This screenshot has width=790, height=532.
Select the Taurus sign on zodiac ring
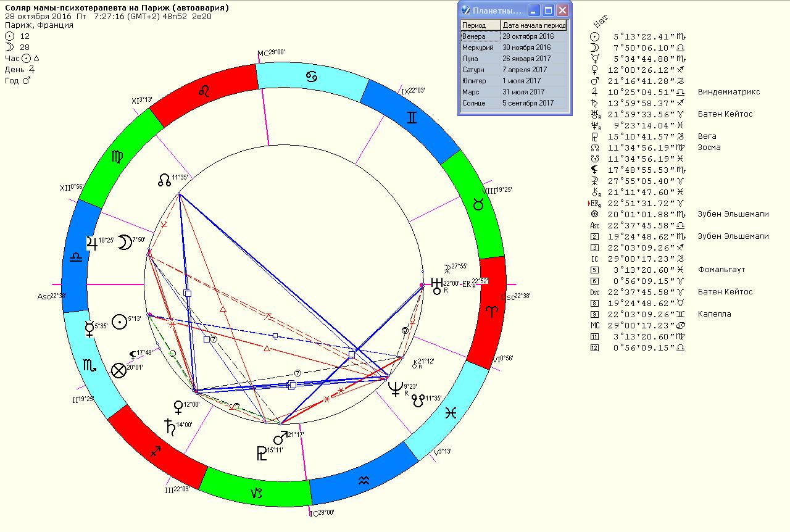tap(478, 204)
